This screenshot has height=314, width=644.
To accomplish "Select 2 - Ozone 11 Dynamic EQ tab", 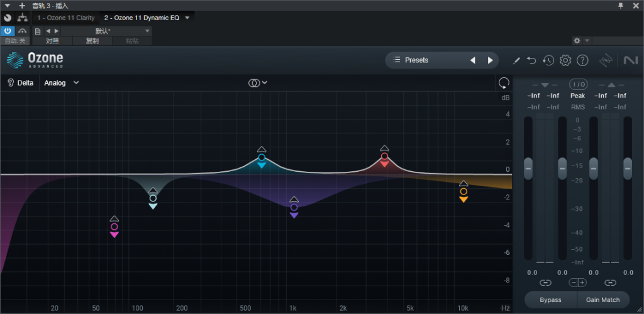I will [x=142, y=18].
